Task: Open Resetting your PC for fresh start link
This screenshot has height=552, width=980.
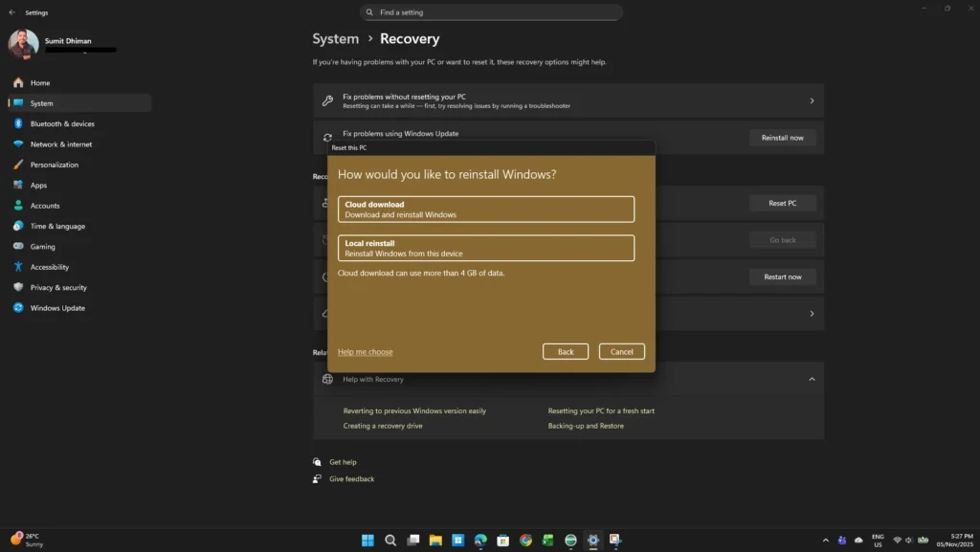Action: pyautogui.click(x=601, y=410)
